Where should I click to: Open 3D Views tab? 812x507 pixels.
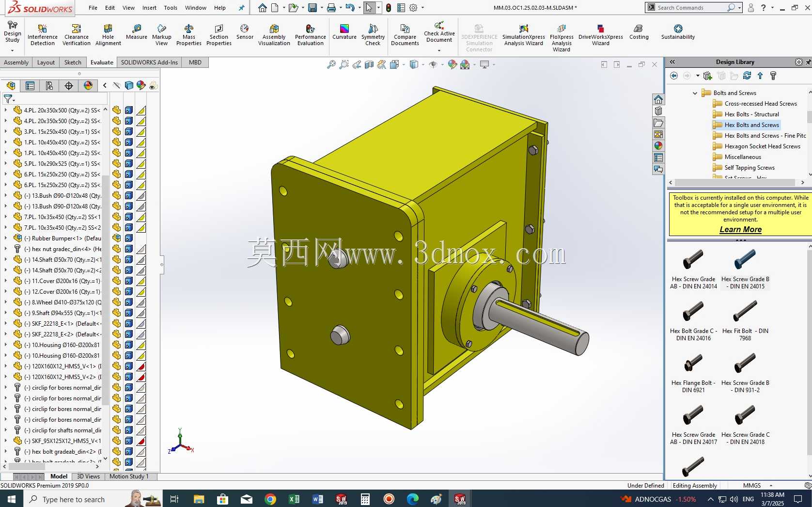(x=88, y=476)
